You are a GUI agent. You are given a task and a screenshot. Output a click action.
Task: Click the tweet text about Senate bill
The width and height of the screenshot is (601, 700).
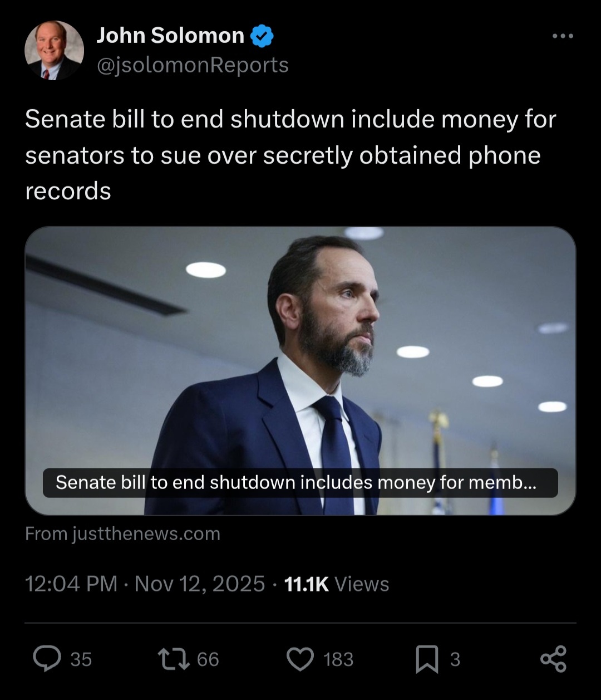point(290,155)
